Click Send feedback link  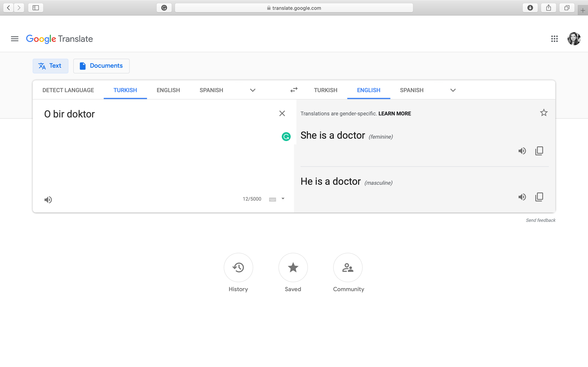coord(540,220)
